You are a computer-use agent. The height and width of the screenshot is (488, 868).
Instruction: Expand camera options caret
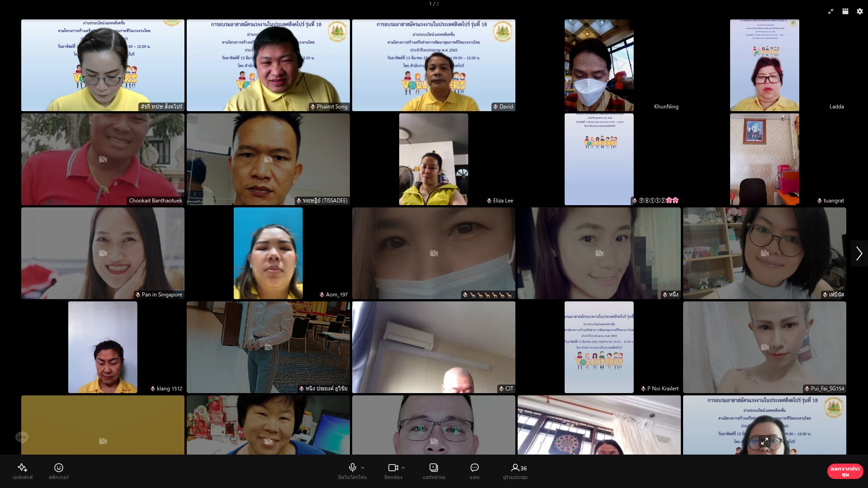click(403, 468)
